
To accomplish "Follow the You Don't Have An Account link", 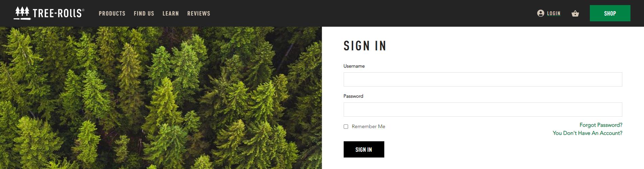I will pyautogui.click(x=587, y=133).
